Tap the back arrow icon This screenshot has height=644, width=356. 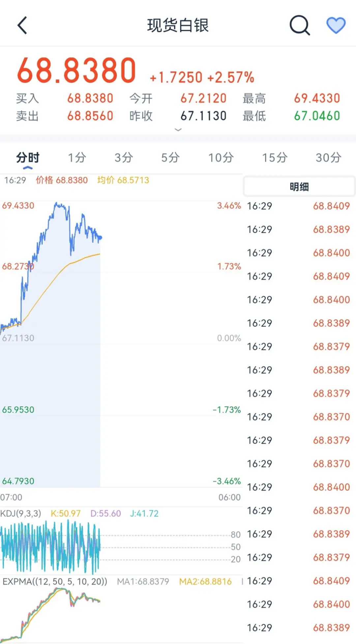point(22,25)
